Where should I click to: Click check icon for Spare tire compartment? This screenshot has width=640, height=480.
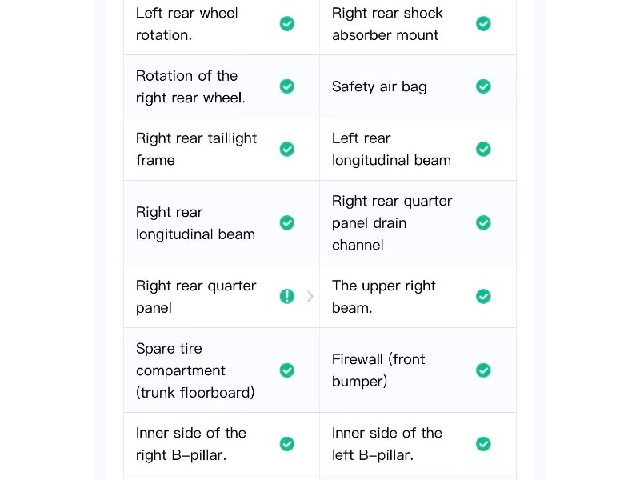[287, 371]
